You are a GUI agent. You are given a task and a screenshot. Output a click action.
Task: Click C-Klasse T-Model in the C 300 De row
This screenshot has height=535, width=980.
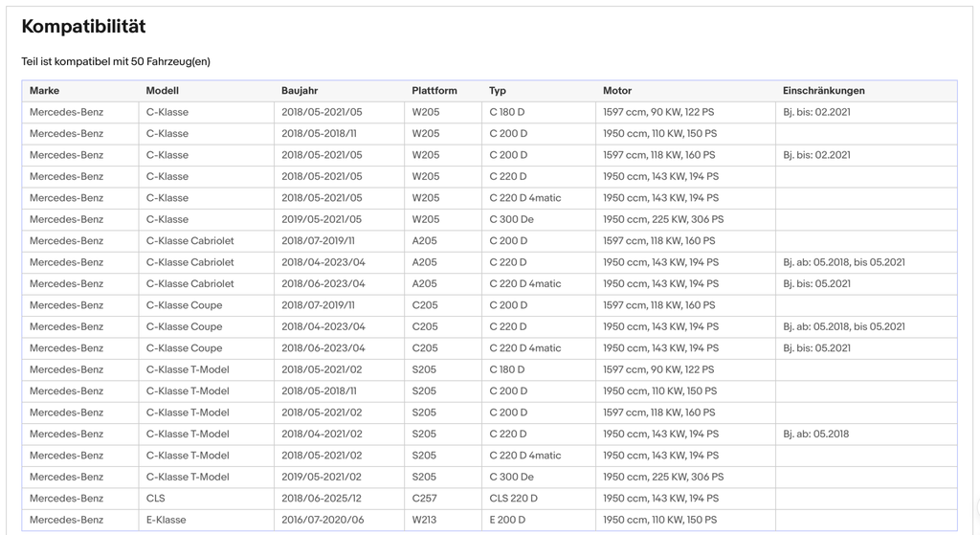pos(188,477)
